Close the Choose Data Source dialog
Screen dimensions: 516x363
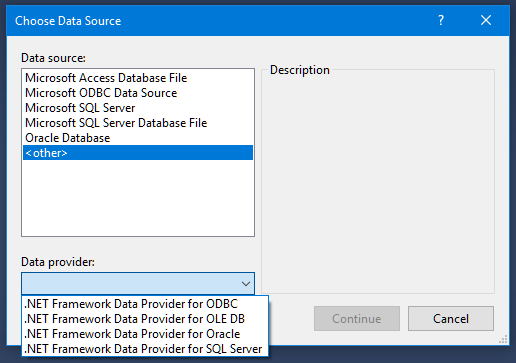[x=486, y=20]
